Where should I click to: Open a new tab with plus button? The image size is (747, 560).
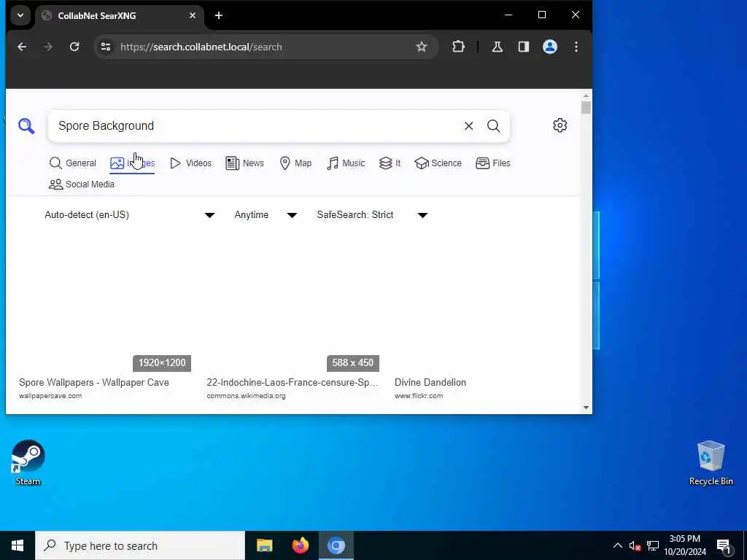[219, 16]
